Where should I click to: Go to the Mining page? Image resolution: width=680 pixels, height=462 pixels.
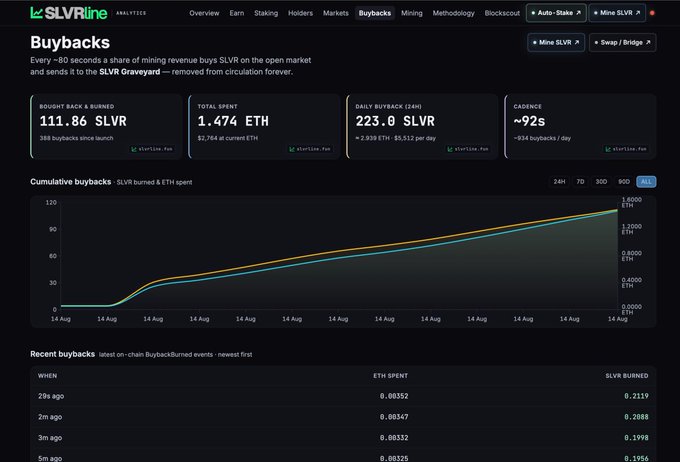click(412, 13)
